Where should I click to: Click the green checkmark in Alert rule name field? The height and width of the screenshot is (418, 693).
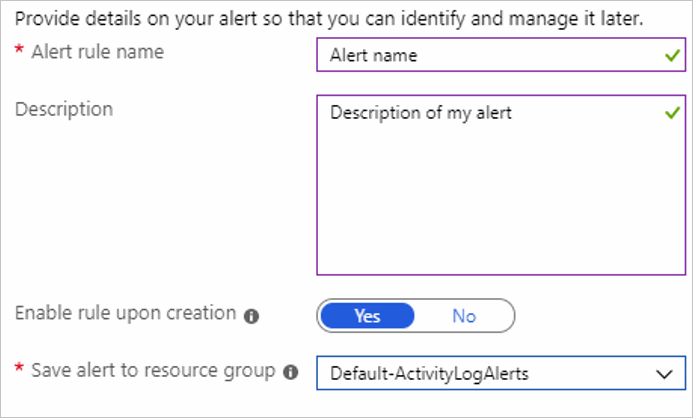pos(671,56)
